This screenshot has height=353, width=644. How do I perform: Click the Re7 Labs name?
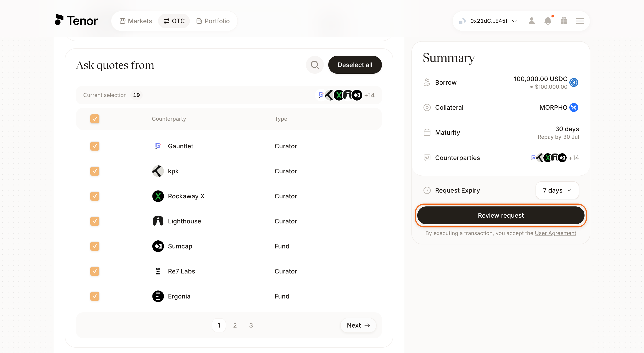(x=181, y=271)
